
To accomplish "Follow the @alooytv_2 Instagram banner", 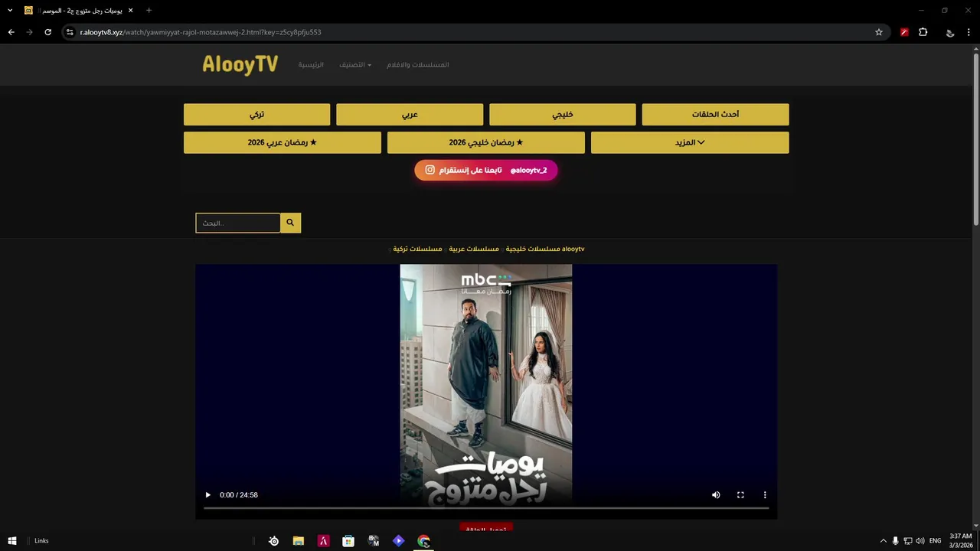I will [486, 170].
